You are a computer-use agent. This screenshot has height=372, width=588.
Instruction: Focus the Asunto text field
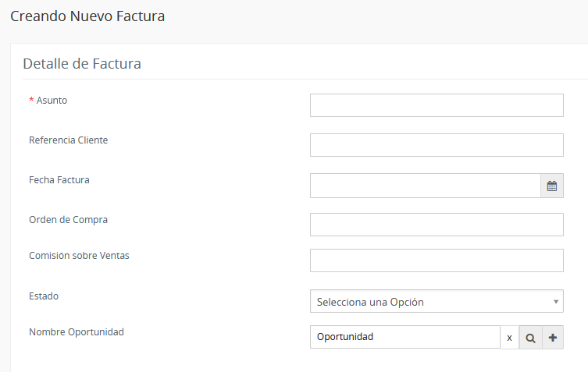coord(437,105)
